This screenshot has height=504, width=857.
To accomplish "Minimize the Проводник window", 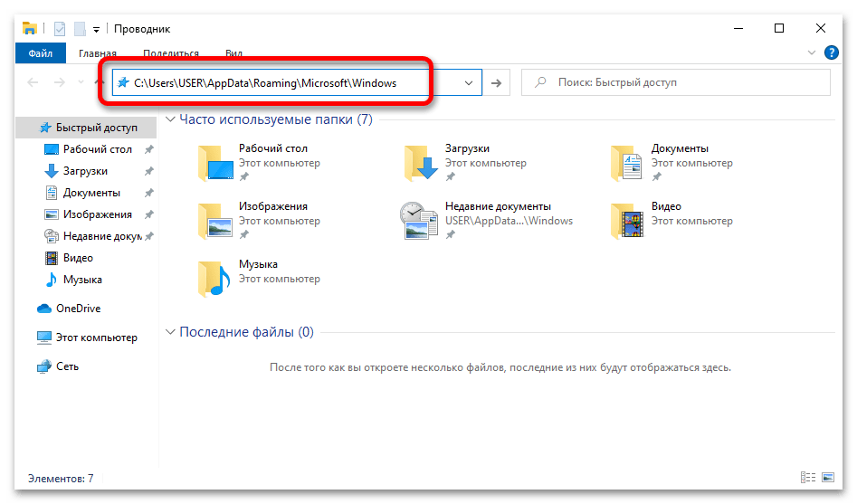I will tap(738, 28).
